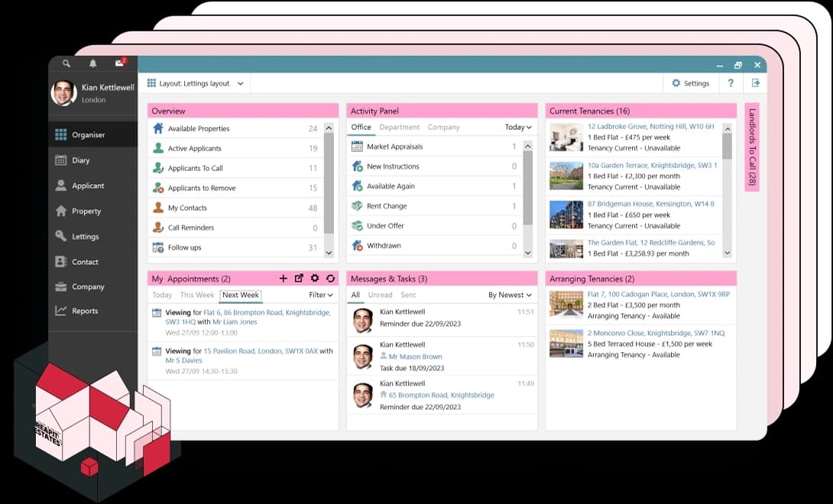Open My Contacts row in Overview

click(x=235, y=208)
